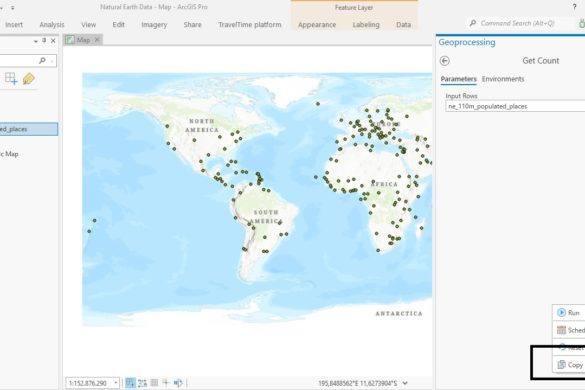Select the List By Labeling tag icon

29,79
